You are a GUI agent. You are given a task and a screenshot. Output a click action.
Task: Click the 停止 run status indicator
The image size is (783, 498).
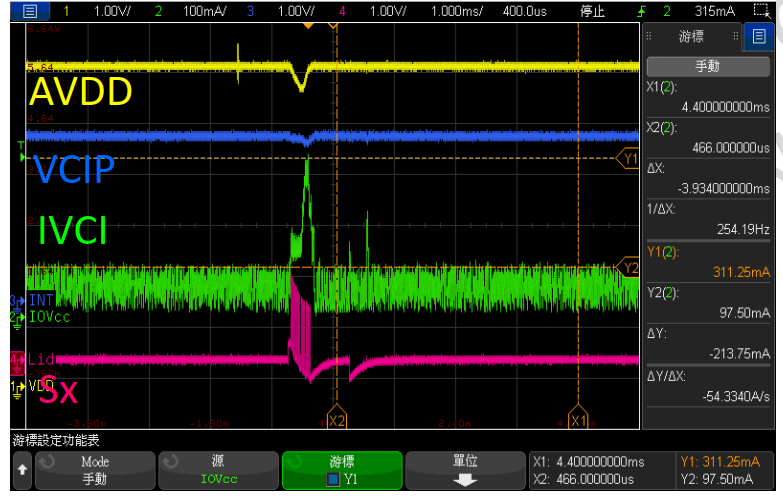pos(592,11)
